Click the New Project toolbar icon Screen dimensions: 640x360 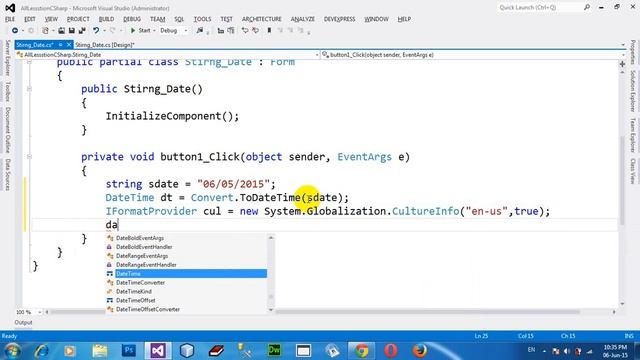(x=45, y=31)
